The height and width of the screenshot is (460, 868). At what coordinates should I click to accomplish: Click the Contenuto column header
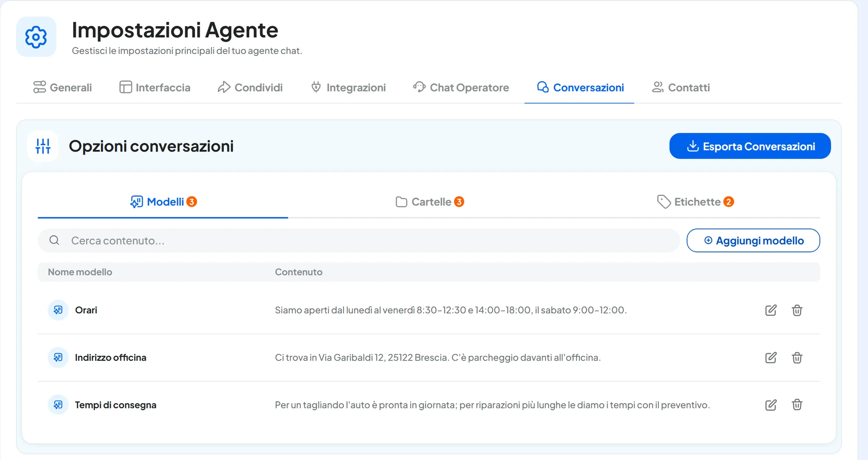point(299,272)
